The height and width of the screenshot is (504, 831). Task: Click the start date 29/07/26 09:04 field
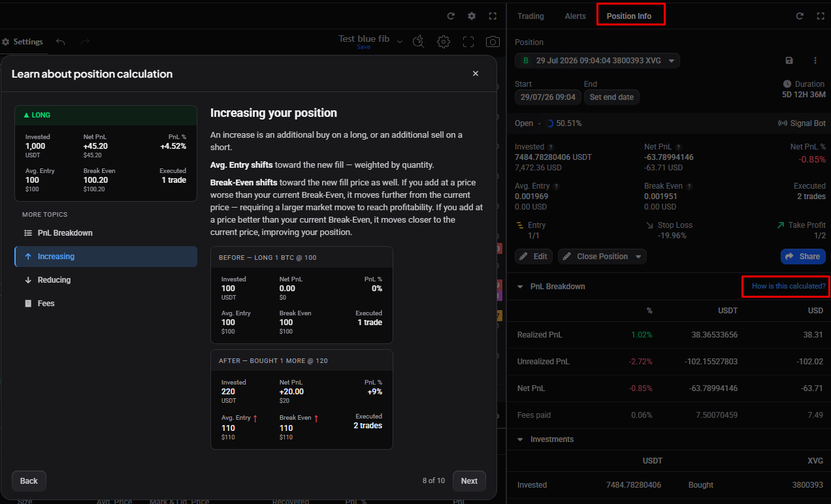click(548, 97)
